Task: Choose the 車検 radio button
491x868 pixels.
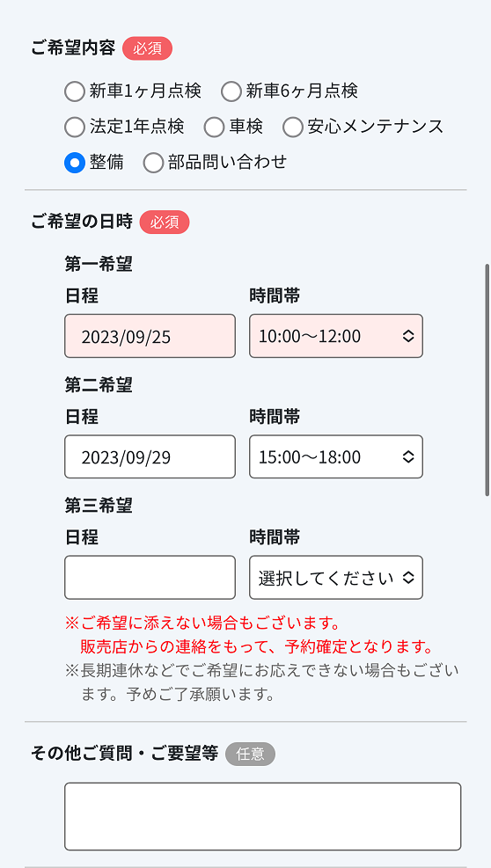Action: pos(214,127)
